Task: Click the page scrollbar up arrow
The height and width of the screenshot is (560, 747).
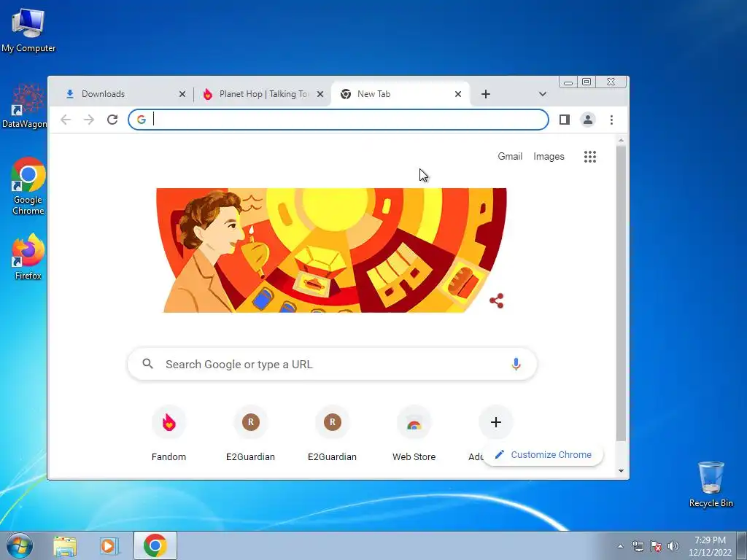Action: pos(621,141)
